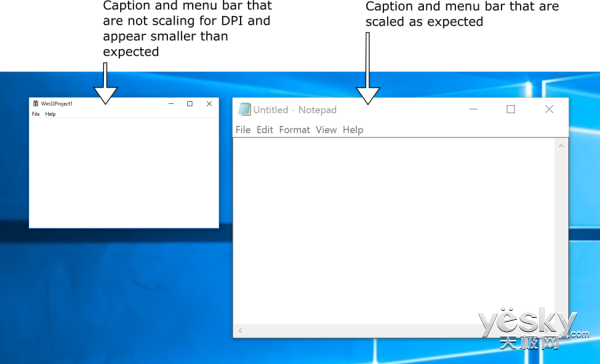Viewport: 600px width, 364px height.
Task: Maximize the Win32Project1 window
Action: click(190, 104)
